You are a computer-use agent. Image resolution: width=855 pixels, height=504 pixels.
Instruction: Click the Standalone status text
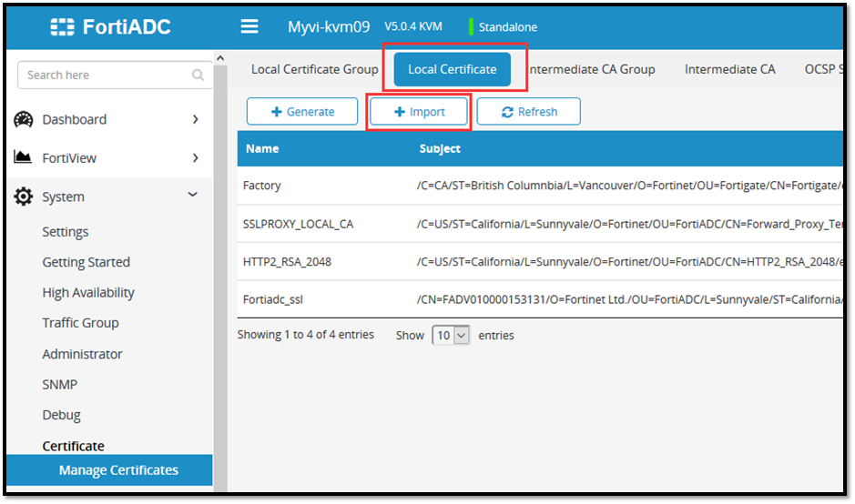tap(508, 26)
